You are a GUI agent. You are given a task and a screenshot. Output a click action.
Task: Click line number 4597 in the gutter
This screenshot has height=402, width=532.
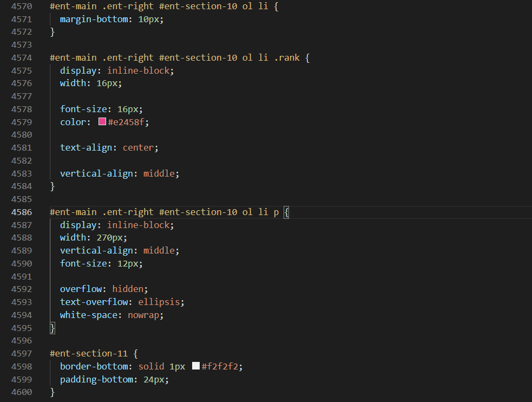click(x=22, y=353)
